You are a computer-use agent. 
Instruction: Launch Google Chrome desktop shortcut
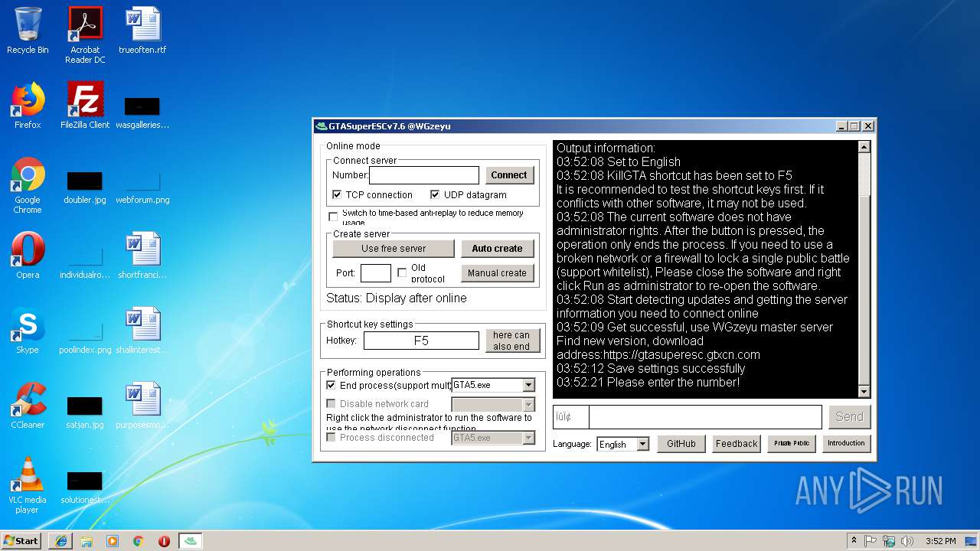click(x=28, y=185)
